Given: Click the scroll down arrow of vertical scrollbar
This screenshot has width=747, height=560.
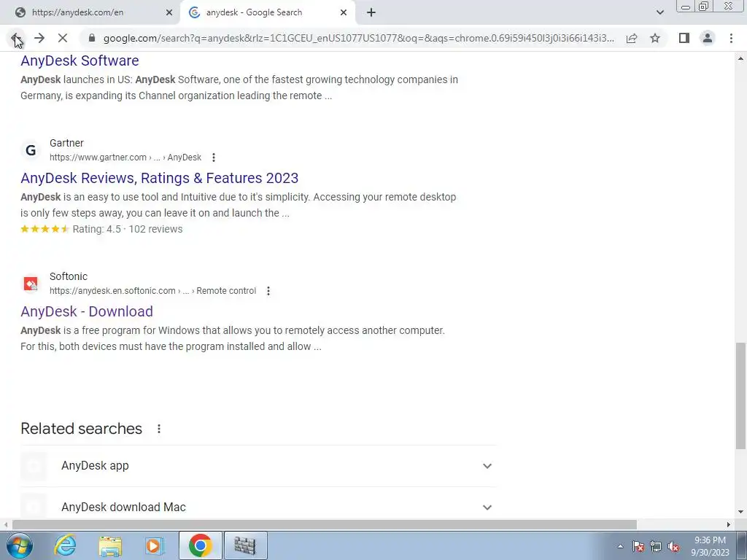Looking at the screenshot, I should tap(740, 513).
